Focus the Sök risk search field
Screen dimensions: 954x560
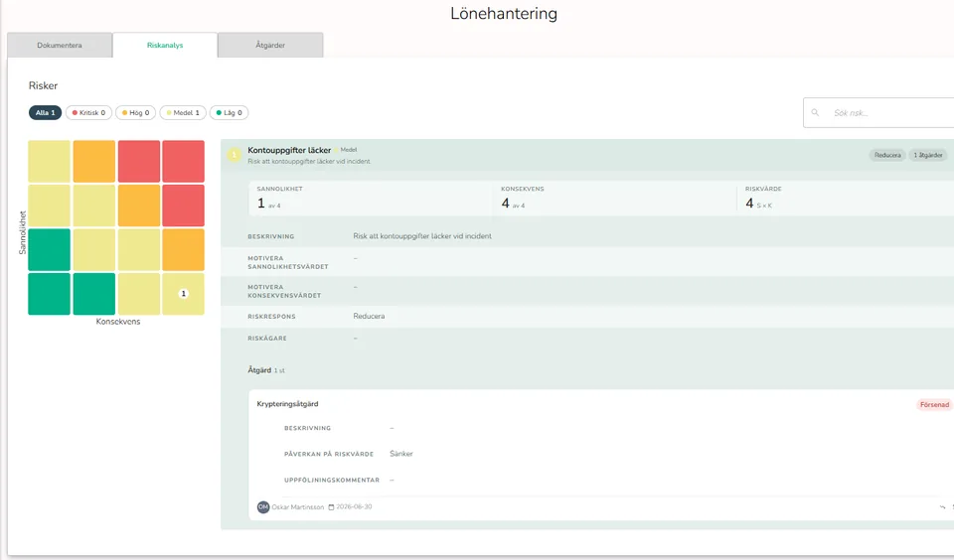879,112
